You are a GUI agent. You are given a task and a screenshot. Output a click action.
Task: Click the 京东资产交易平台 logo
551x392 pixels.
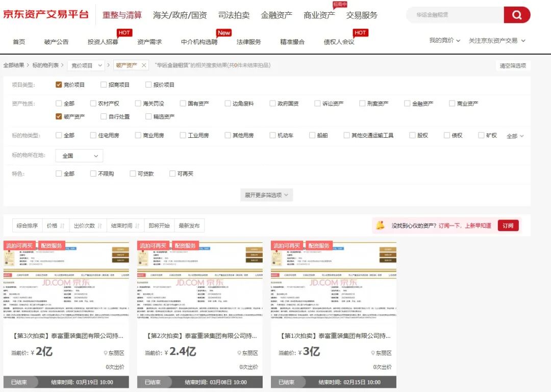[45, 14]
